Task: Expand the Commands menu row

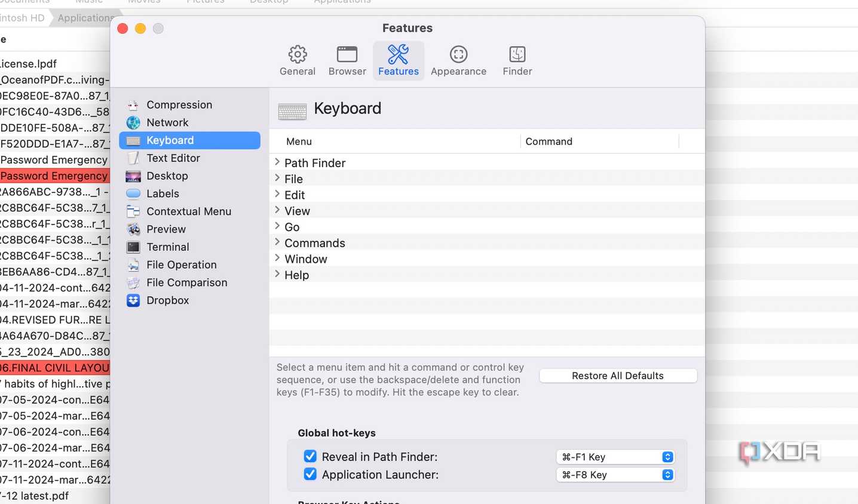Action: (277, 242)
